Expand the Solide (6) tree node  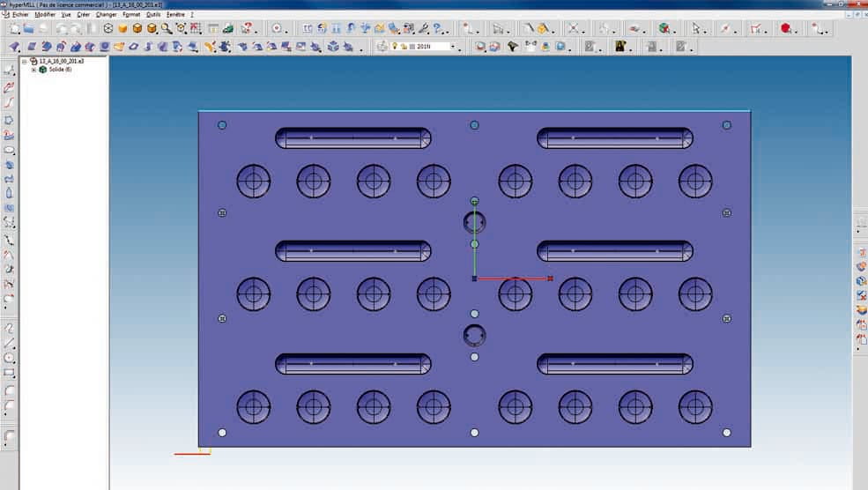click(33, 70)
